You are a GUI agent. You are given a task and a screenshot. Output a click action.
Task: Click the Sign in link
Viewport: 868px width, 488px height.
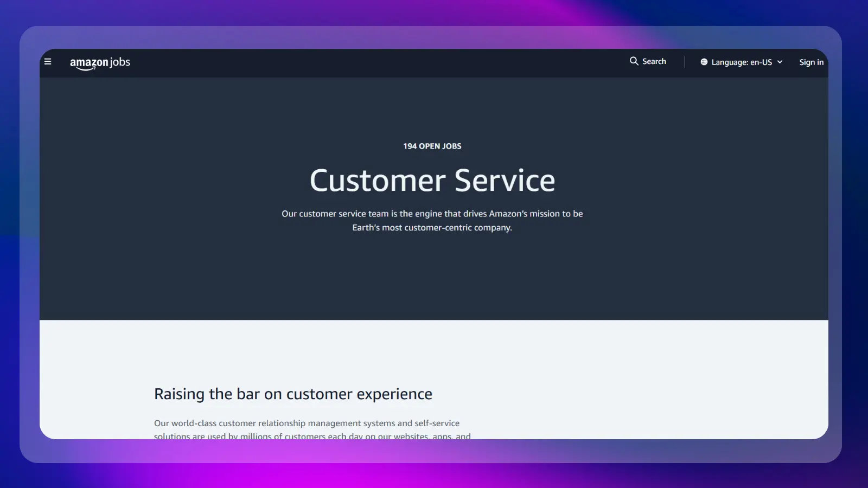pyautogui.click(x=811, y=62)
